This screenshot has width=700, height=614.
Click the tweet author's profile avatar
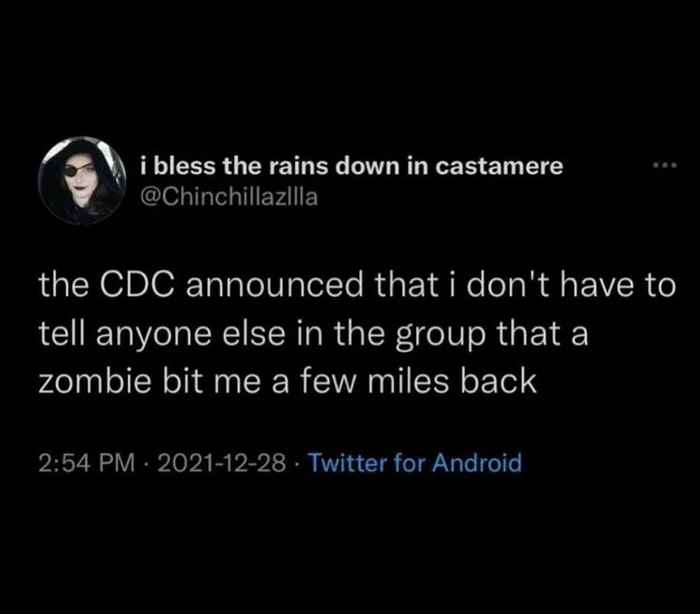(x=83, y=180)
